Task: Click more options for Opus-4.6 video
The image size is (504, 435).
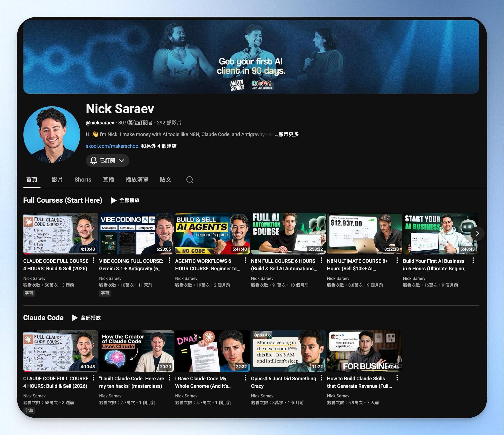Action: pyautogui.click(x=321, y=378)
